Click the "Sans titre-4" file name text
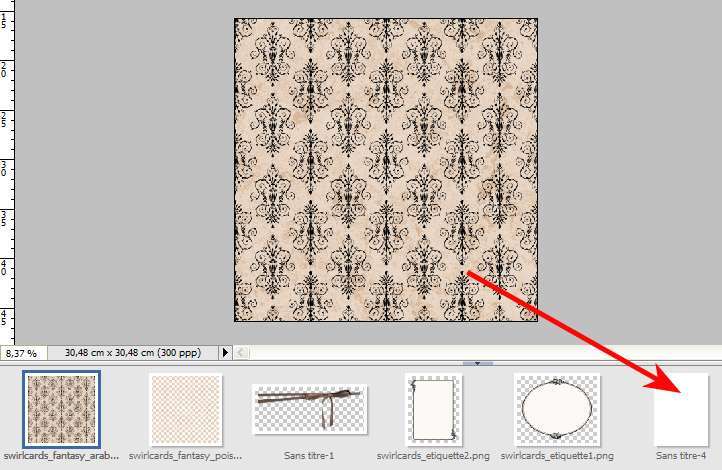This screenshot has width=722, height=470. (681, 455)
